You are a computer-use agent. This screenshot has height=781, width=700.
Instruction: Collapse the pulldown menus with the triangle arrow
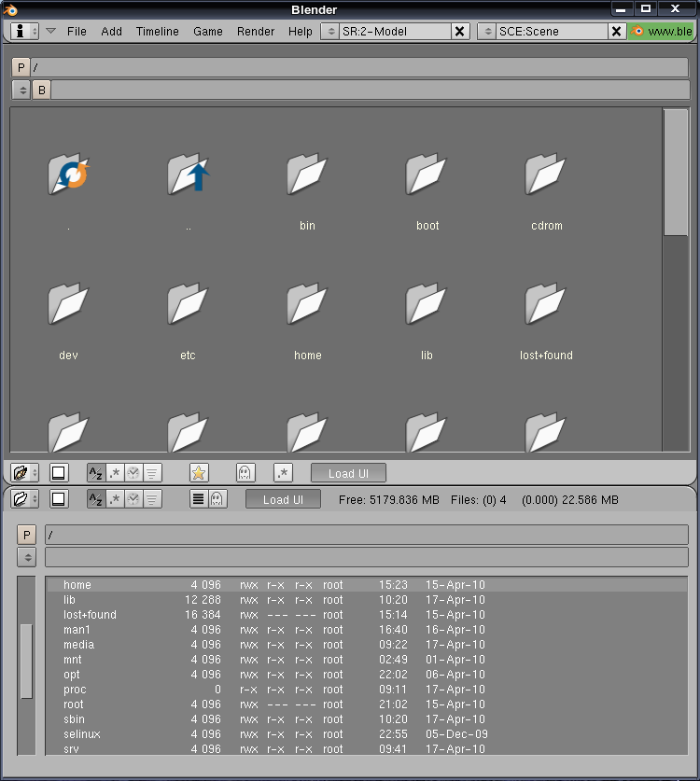point(50,31)
